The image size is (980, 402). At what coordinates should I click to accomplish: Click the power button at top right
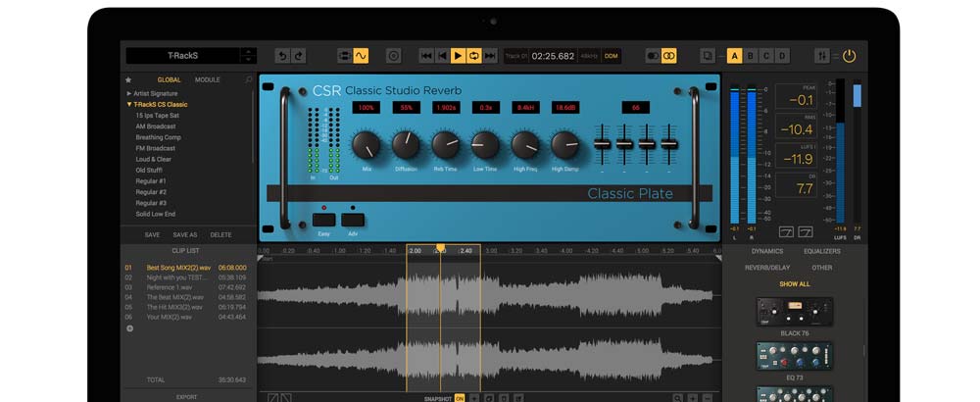(x=849, y=56)
